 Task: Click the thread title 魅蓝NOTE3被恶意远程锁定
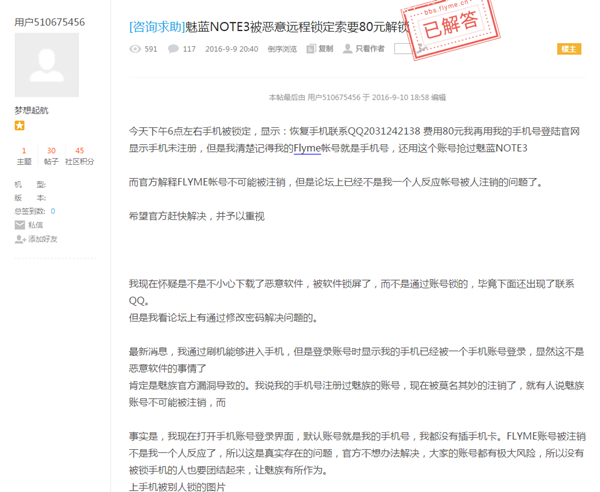click(297, 27)
